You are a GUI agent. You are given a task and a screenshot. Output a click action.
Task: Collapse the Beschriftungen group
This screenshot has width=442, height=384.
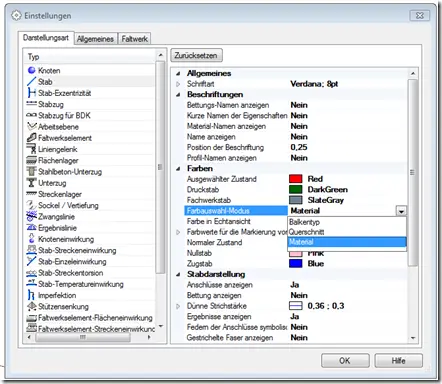coord(178,95)
